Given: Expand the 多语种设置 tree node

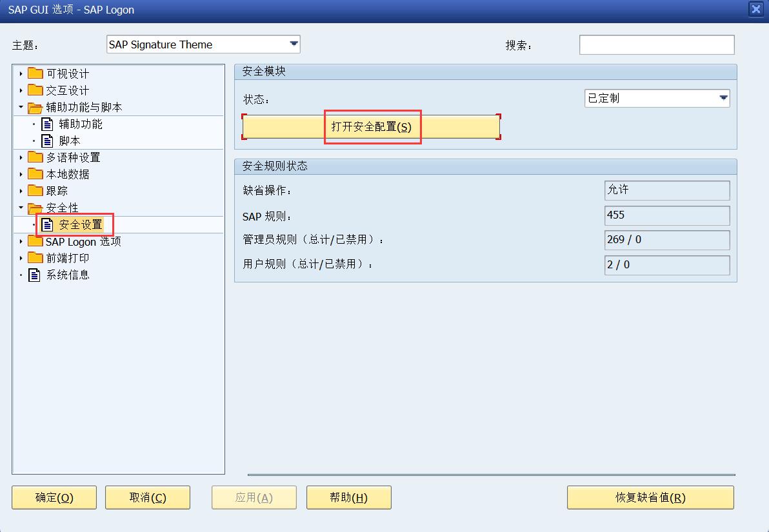Looking at the screenshot, I should 21,157.
